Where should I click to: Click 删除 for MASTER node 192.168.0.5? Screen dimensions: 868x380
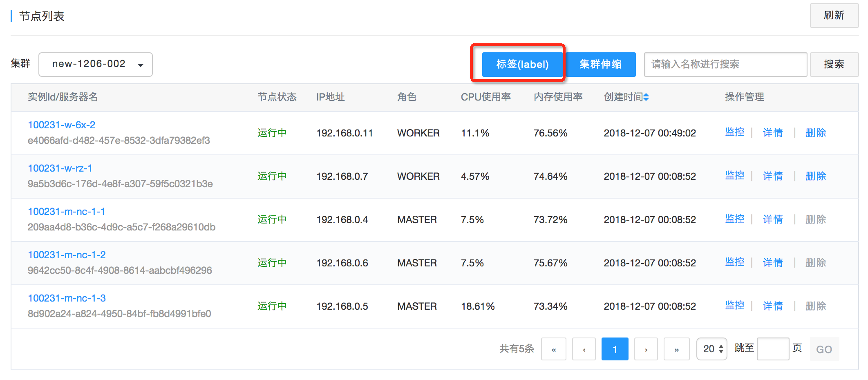pyautogui.click(x=815, y=305)
